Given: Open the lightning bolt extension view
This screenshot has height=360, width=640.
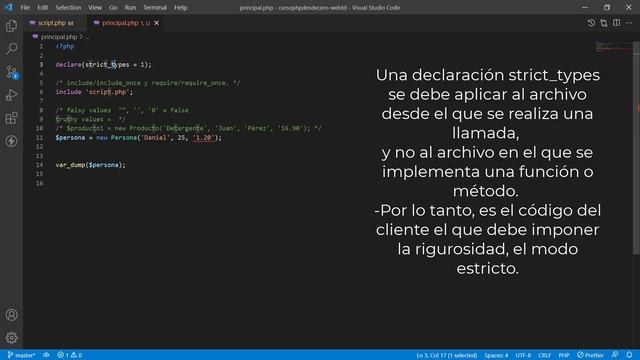Looking at the screenshot, I should coord(11,141).
